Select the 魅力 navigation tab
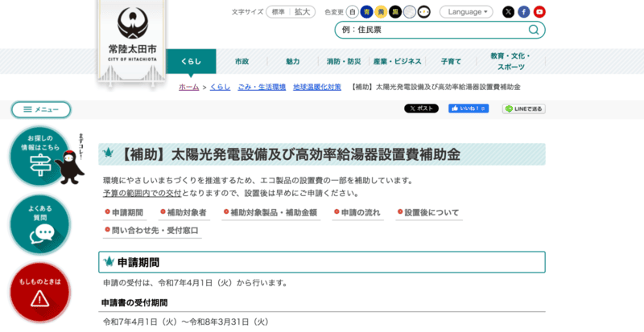This screenshot has width=644, height=332. pyautogui.click(x=293, y=62)
